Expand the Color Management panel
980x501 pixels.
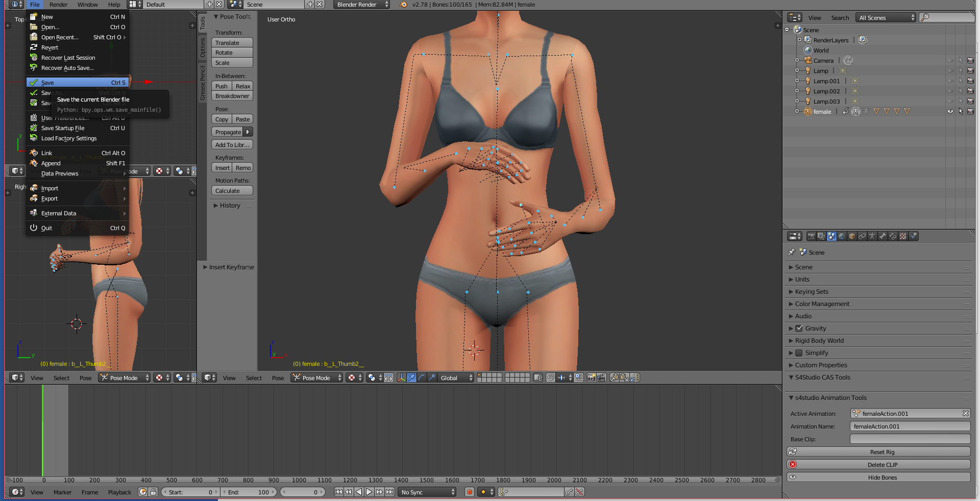(x=822, y=304)
